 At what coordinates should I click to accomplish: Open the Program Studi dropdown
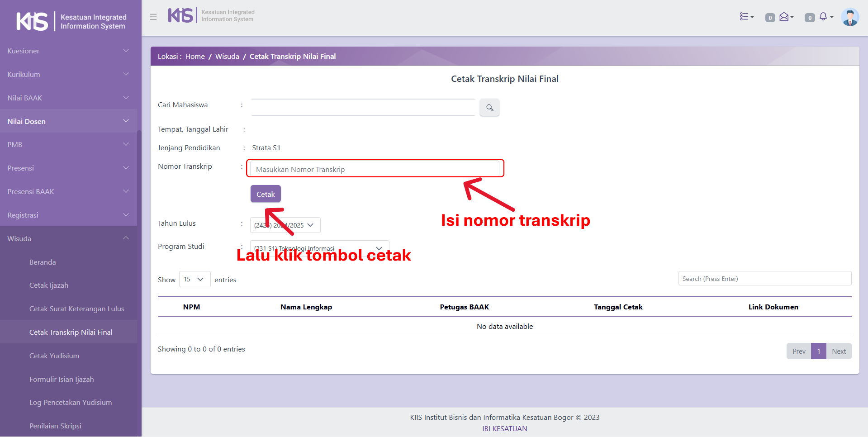(319, 248)
